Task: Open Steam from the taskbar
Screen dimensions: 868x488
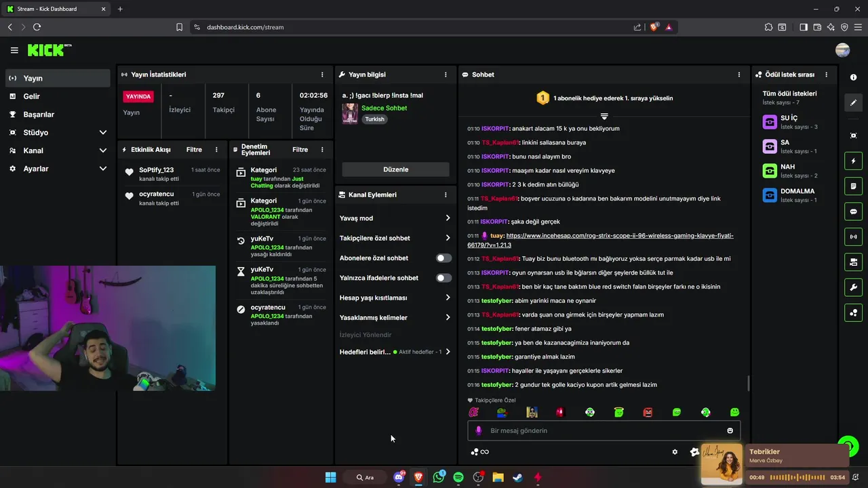Action: [x=517, y=477]
